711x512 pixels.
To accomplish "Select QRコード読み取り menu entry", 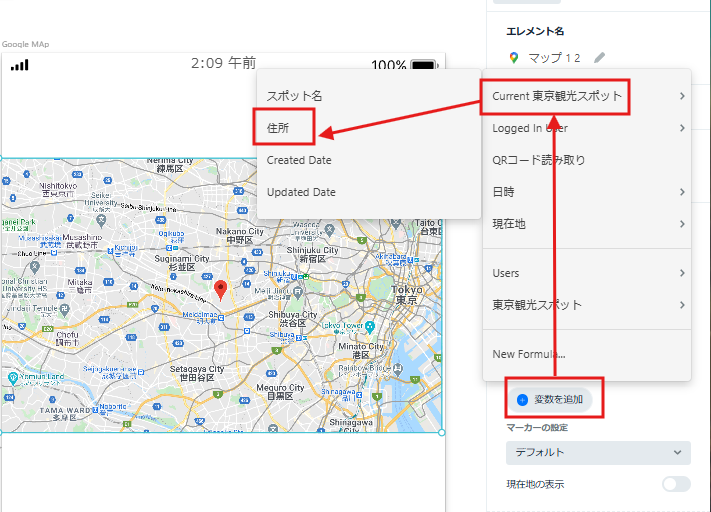I will click(x=587, y=160).
